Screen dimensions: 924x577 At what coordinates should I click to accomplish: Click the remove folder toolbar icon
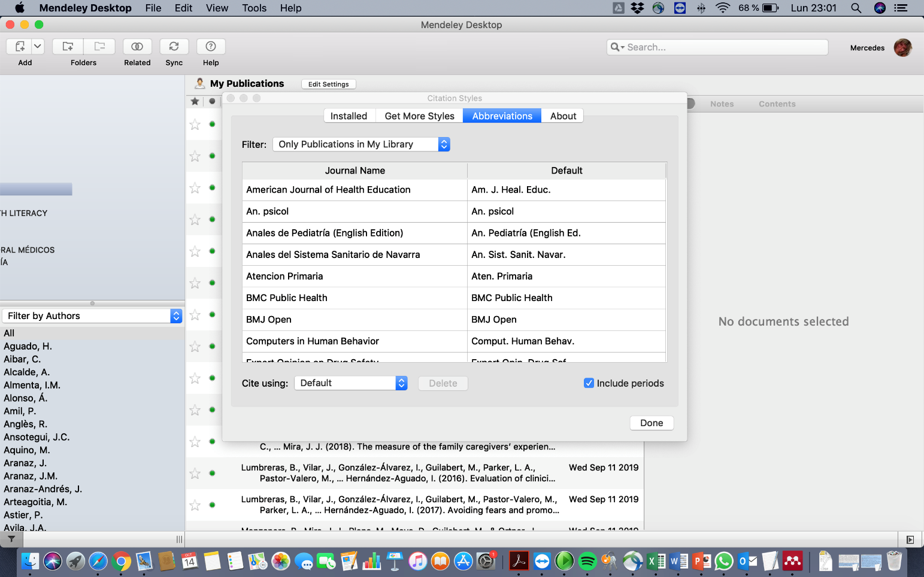click(x=99, y=47)
